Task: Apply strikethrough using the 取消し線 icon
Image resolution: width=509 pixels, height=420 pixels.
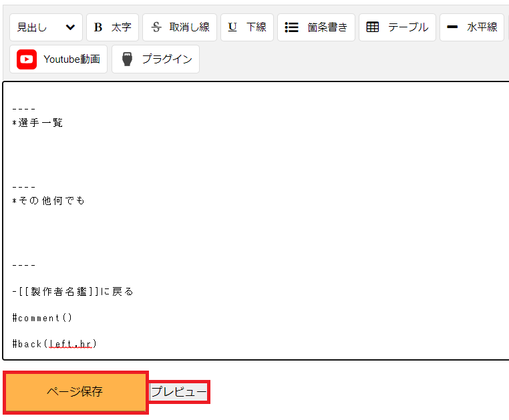Action: (179, 27)
